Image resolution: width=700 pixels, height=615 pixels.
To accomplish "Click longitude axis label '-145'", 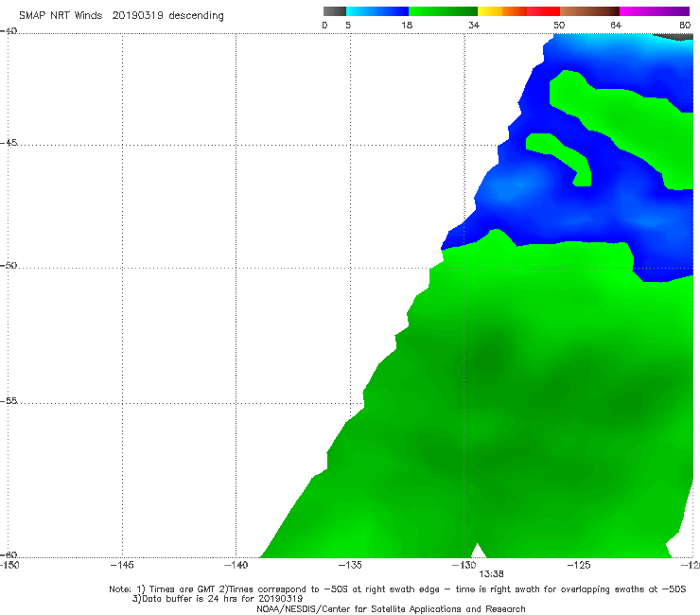I will (122, 565).
